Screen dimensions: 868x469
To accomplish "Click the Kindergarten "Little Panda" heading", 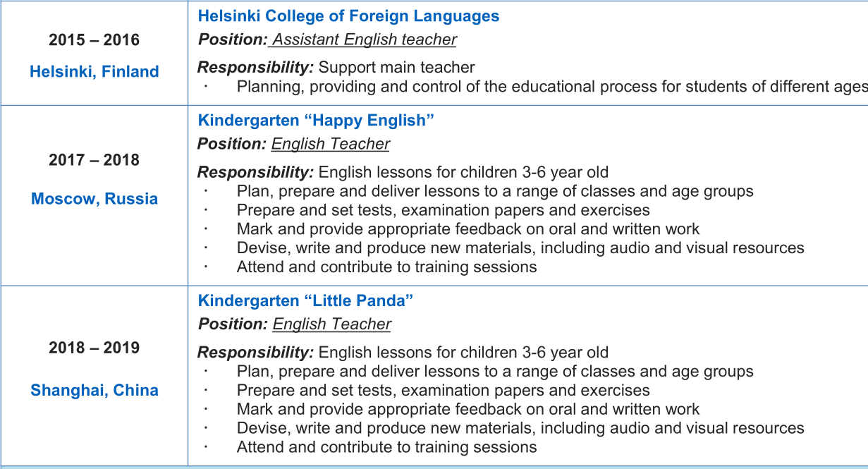I will tap(305, 300).
